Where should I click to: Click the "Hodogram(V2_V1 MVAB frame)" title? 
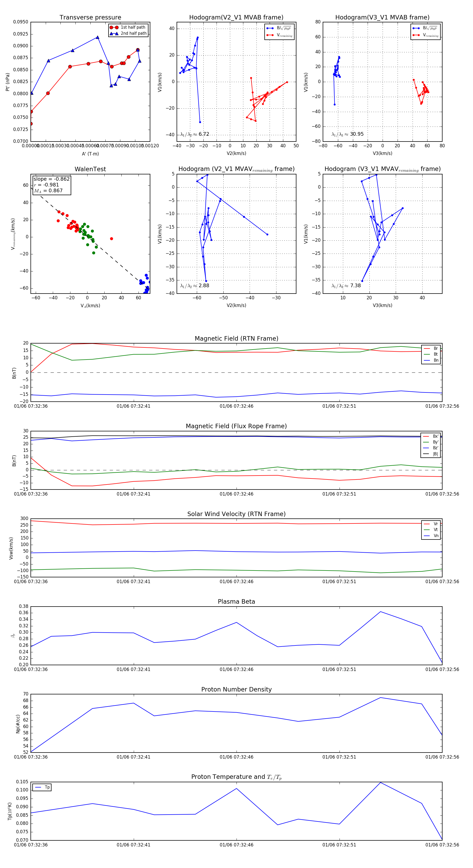236,18
